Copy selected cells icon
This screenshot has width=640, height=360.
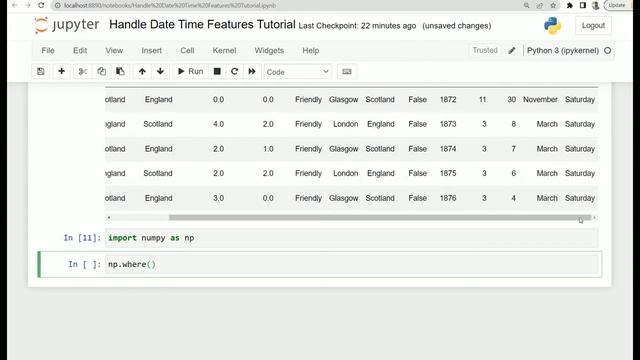click(x=101, y=71)
